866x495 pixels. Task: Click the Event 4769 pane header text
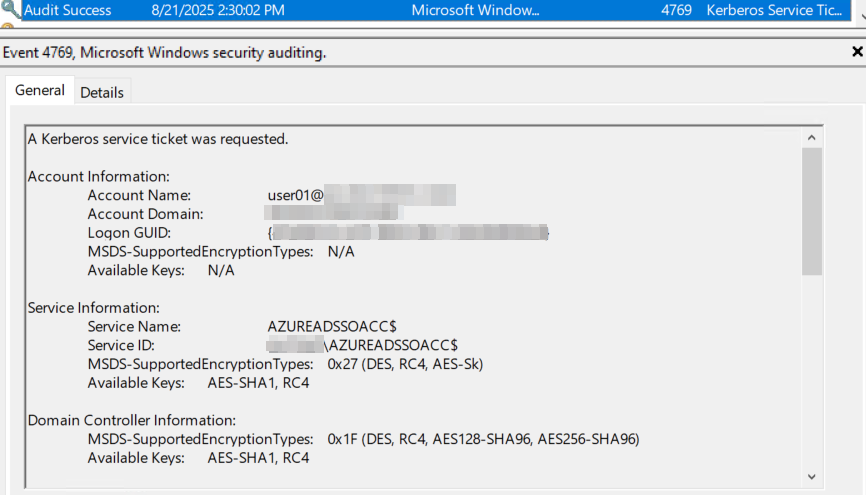click(x=165, y=52)
